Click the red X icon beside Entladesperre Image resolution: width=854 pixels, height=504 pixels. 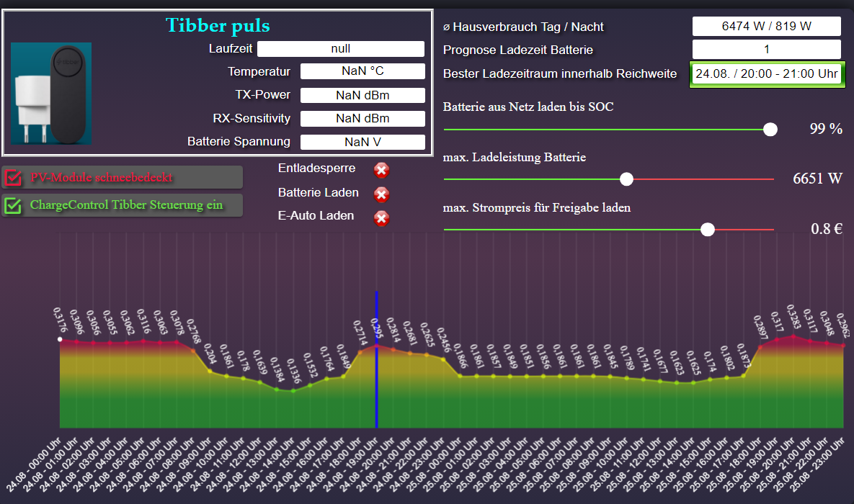[381, 171]
